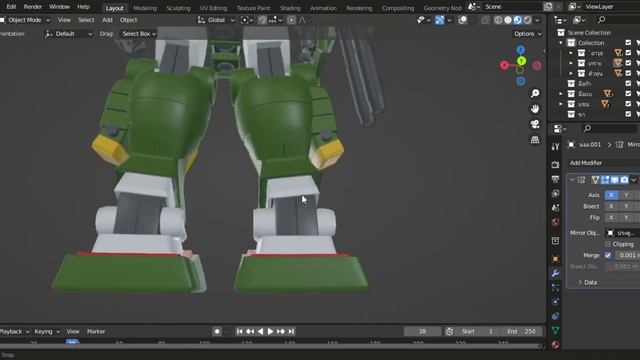Switch to the Sculpting workspace tab
The image size is (640, 360).
[x=178, y=8]
